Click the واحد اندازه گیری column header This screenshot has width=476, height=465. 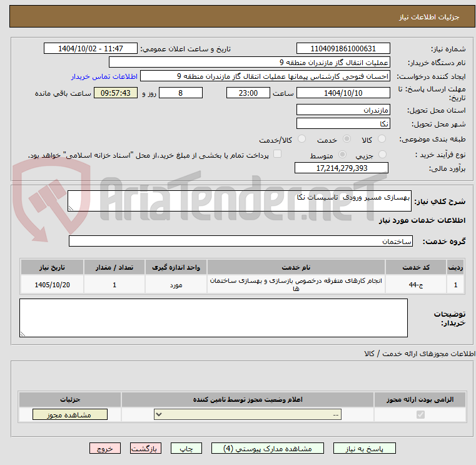176,267
